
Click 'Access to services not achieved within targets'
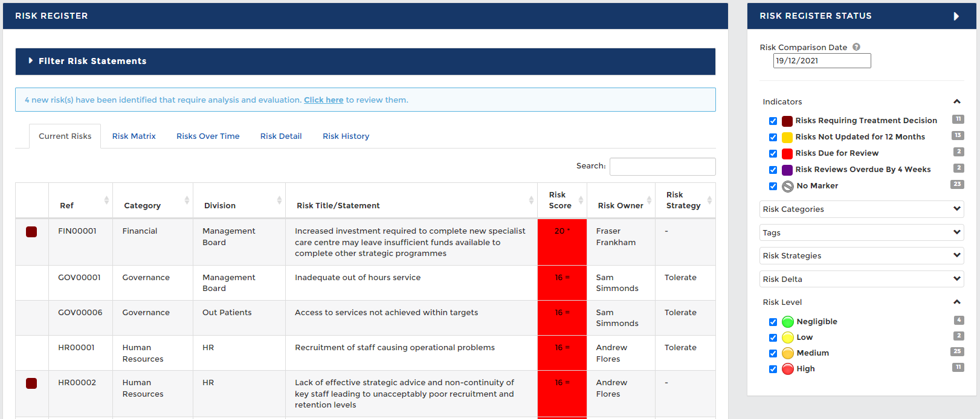click(x=387, y=313)
